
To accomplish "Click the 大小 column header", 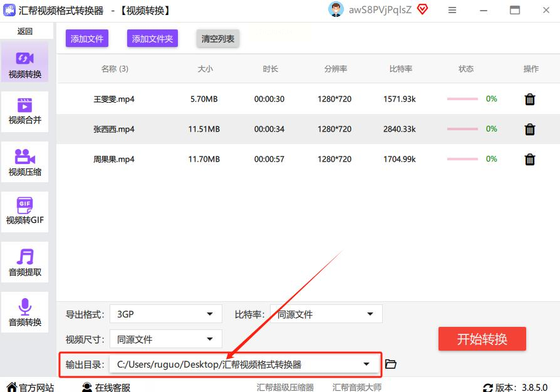I will pyautogui.click(x=205, y=68).
